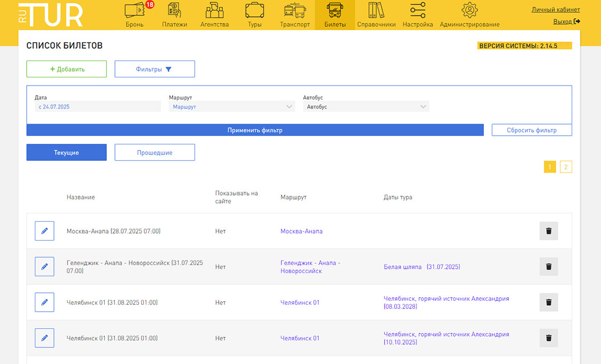Open the Бронь section icon
The image size is (601, 364).
[134, 10]
